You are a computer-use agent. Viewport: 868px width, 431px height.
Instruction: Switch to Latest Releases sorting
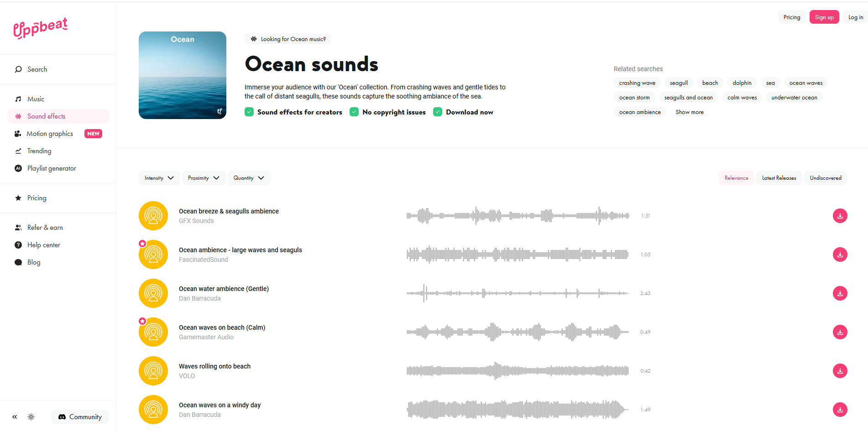[x=779, y=177]
